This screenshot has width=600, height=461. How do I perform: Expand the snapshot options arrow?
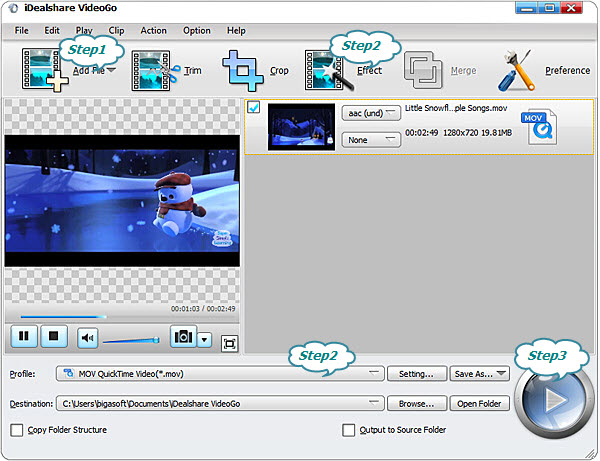point(204,339)
